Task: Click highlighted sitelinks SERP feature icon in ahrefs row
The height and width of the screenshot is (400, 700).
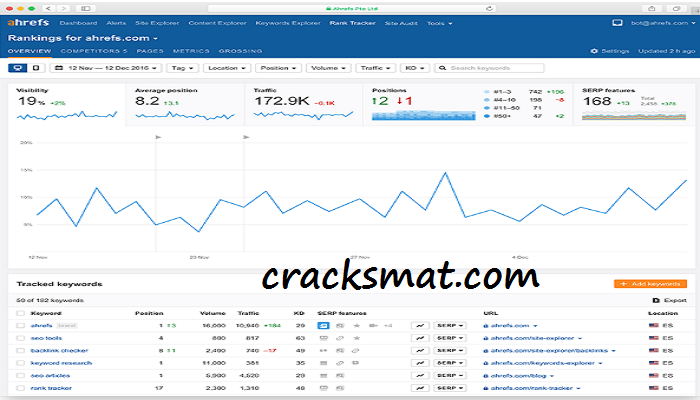Action: tap(323, 325)
